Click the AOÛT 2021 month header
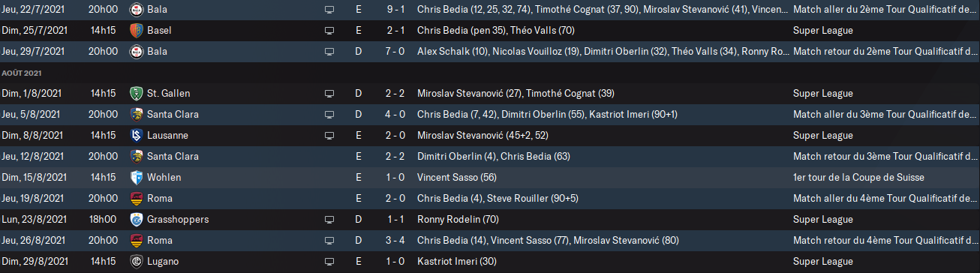 tap(21, 73)
